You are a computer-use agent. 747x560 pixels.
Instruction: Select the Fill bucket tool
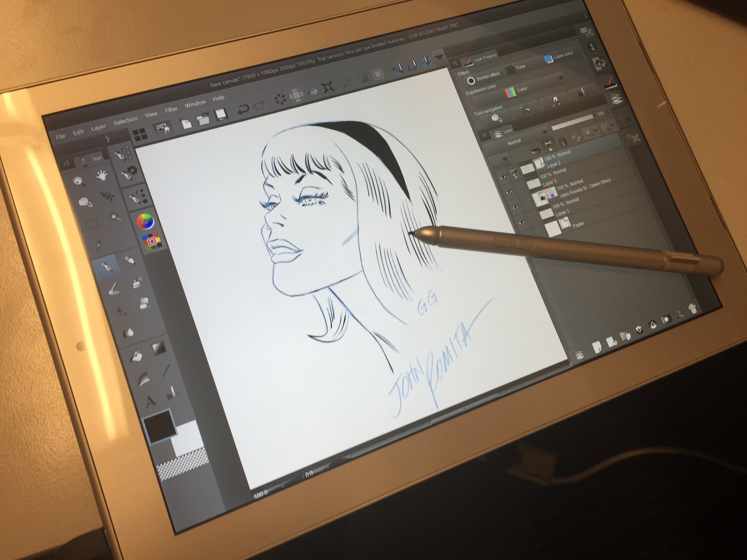[136, 356]
